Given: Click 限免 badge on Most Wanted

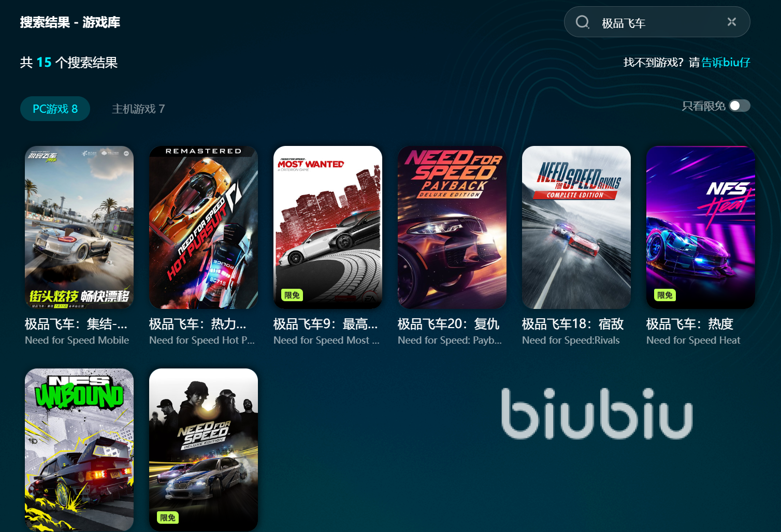Looking at the screenshot, I should point(292,295).
